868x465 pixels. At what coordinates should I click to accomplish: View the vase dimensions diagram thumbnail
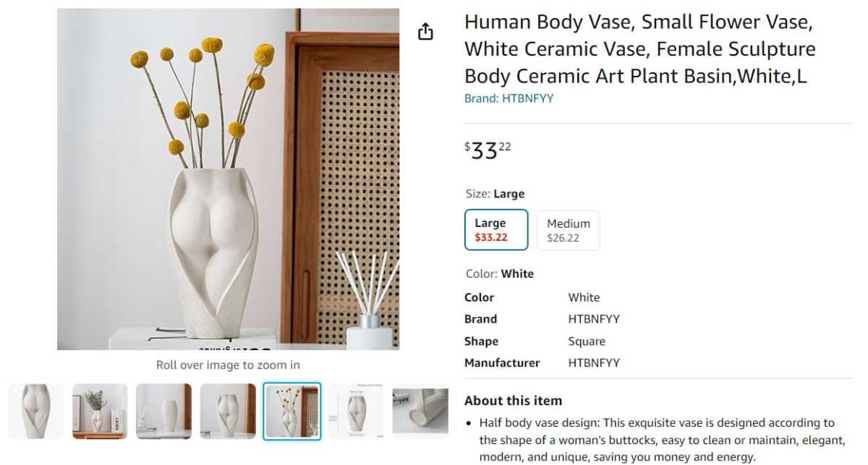coord(356,411)
